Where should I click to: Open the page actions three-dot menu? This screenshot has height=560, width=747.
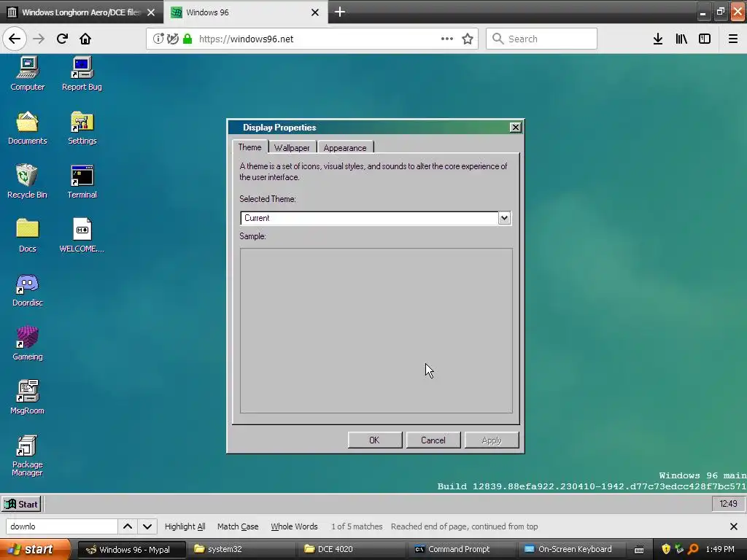click(x=447, y=39)
